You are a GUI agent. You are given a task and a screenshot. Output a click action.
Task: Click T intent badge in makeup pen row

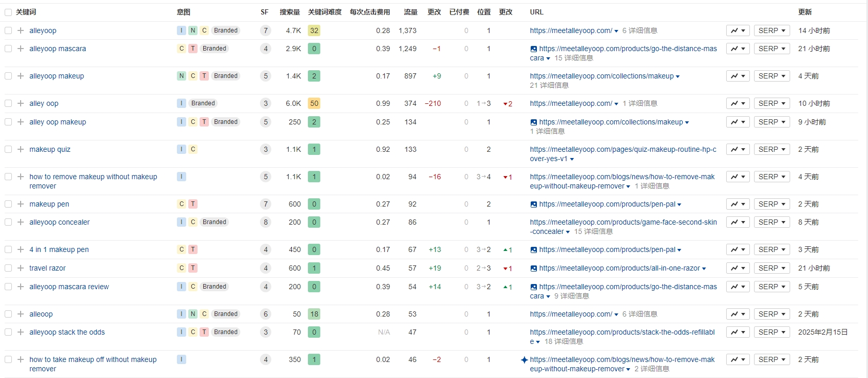[x=193, y=204]
